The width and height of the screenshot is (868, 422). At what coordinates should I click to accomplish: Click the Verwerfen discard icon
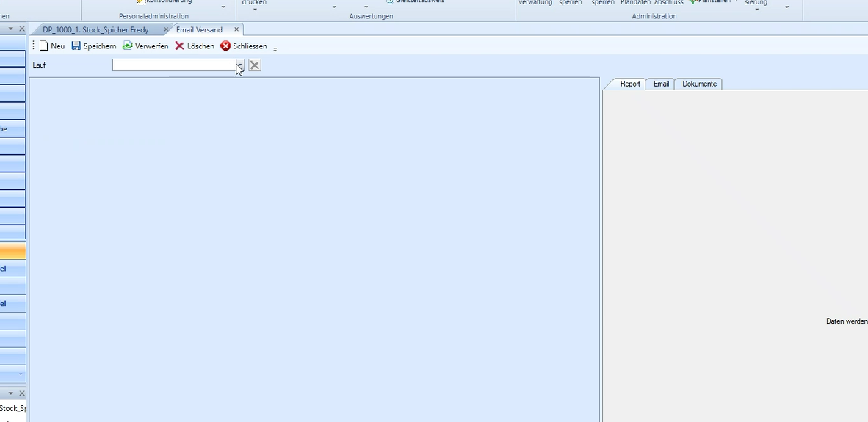tap(128, 46)
